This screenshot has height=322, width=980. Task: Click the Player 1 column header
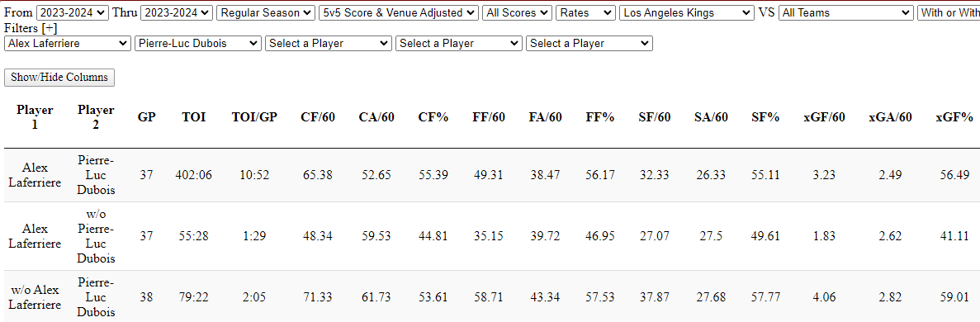coord(35,117)
